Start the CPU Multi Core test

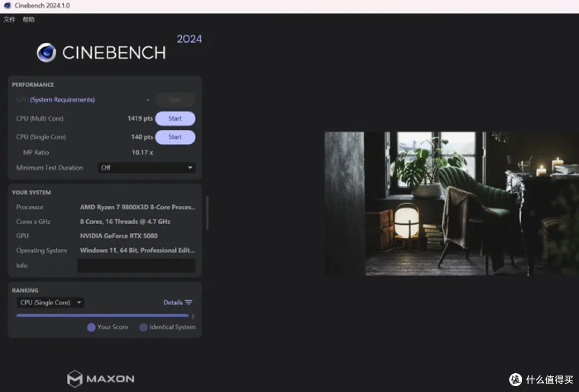(175, 119)
